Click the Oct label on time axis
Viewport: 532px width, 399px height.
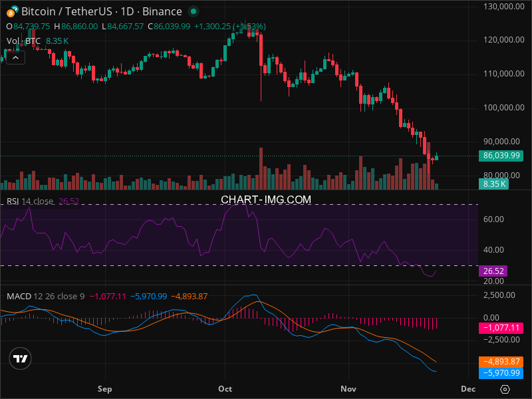225,388
